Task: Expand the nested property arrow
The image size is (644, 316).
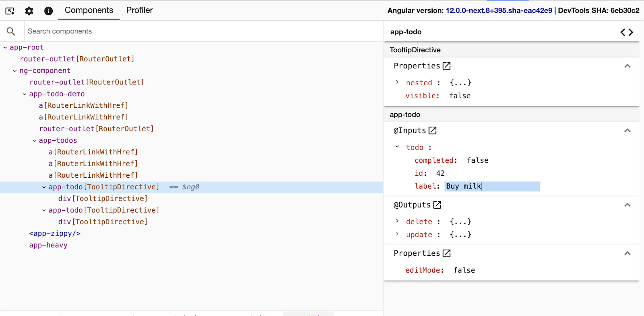Action: (x=397, y=82)
